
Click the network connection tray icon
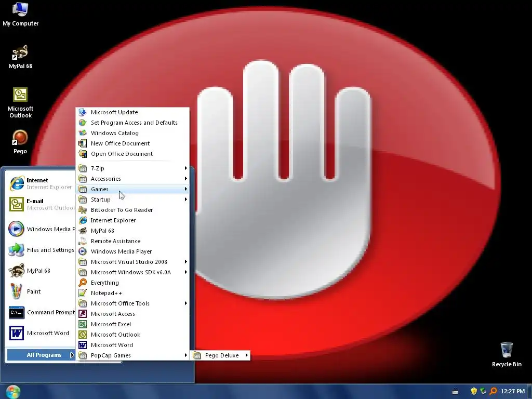[483, 391]
